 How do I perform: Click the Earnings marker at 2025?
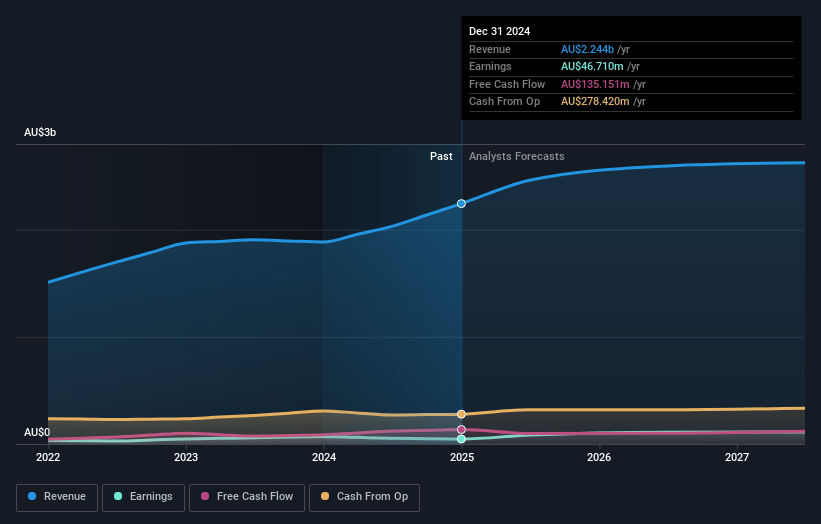click(461, 439)
